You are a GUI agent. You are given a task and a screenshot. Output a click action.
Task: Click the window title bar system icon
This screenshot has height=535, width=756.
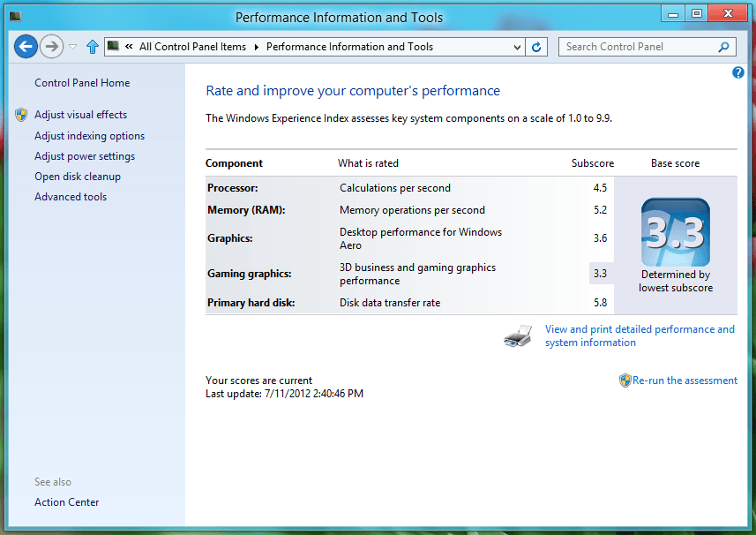tap(15, 17)
